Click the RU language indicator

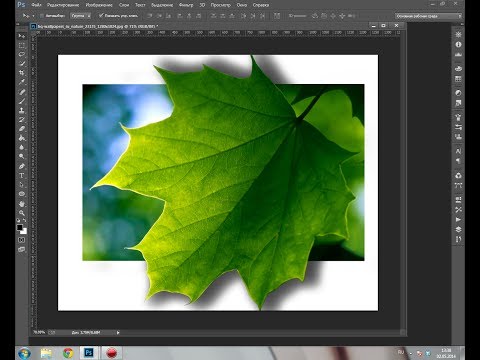[x=401, y=352]
